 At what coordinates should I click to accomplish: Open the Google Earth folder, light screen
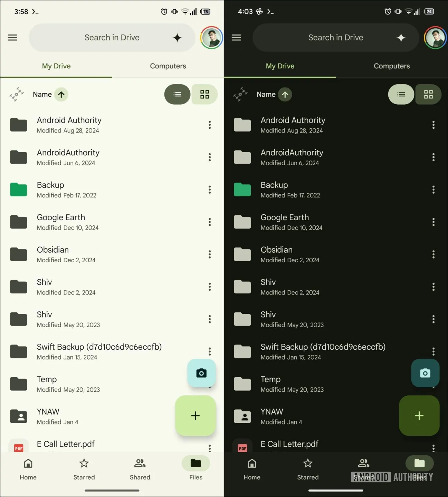pyautogui.click(x=112, y=222)
